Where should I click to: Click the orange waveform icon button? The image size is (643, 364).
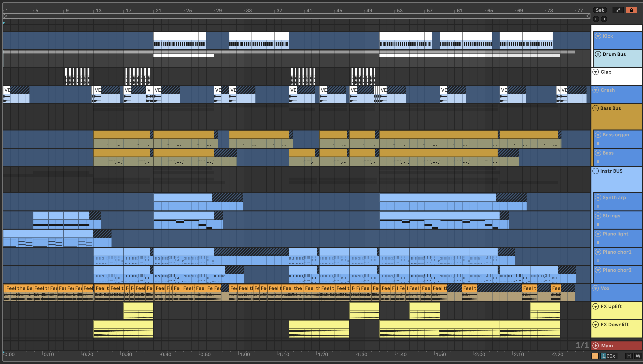tap(595, 356)
